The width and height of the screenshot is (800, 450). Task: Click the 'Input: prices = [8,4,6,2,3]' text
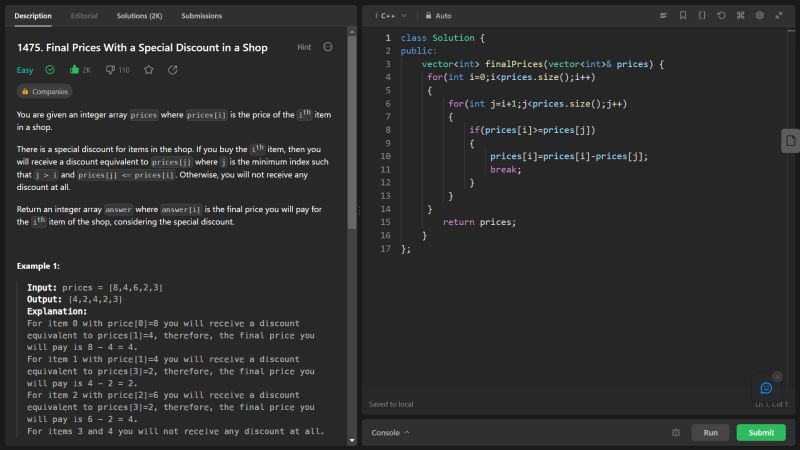(x=95, y=287)
